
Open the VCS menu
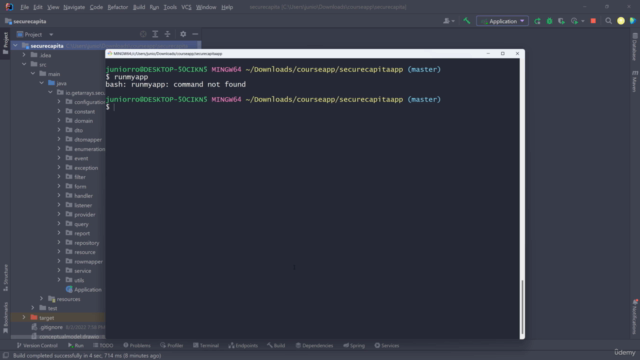coord(186,7)
